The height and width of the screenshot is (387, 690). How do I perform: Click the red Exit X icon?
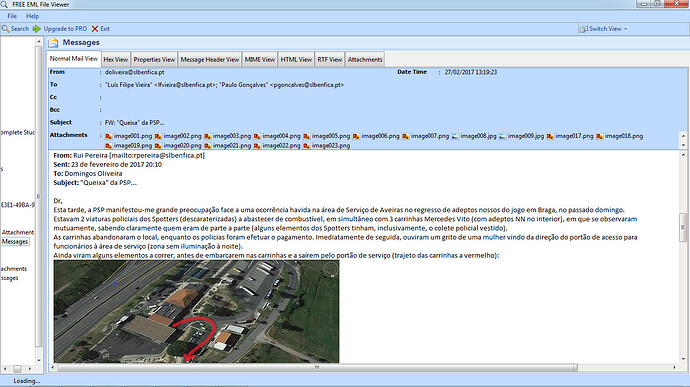point(95,29)
